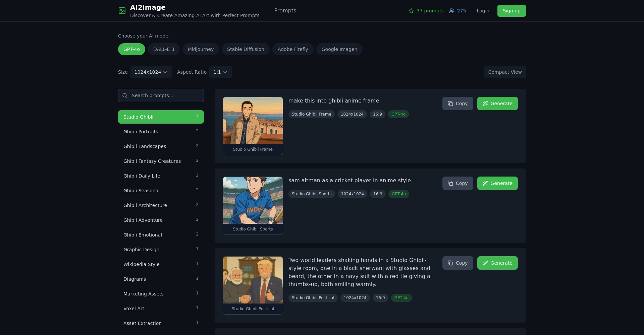Click the users icon next to 275

point(452,11)
